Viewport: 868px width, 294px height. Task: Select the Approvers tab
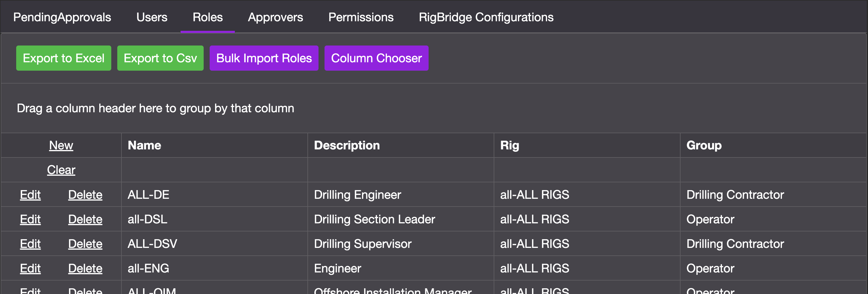[275, 17]
